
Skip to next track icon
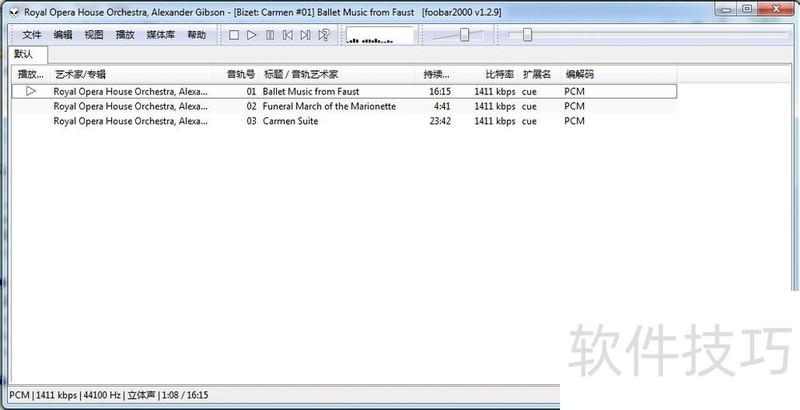[306, 35]
